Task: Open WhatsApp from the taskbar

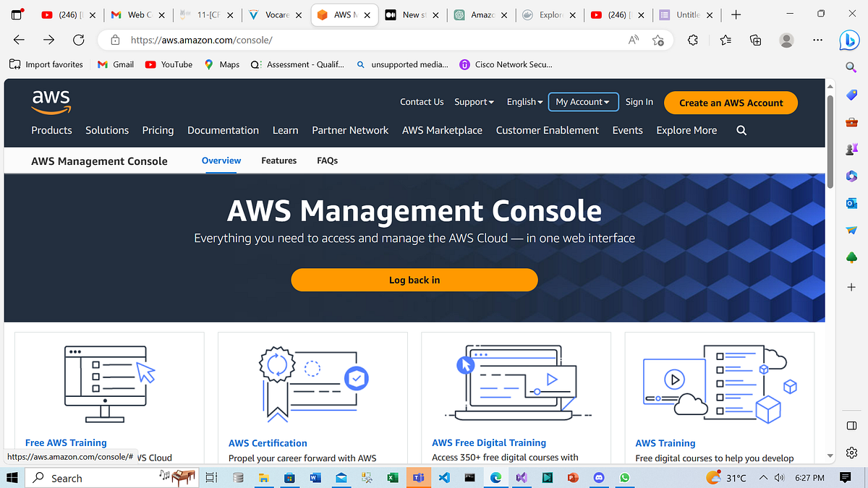Action: tap(624, 478)
